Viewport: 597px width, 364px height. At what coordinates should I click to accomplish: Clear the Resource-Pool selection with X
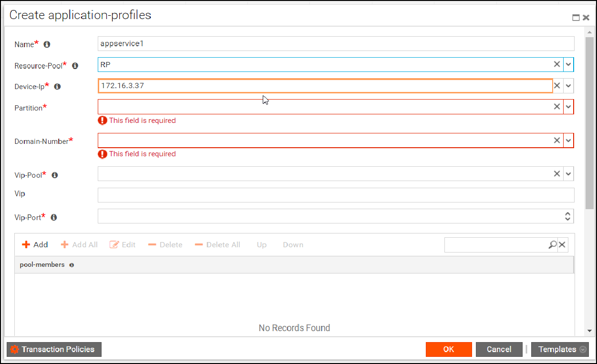pos(556,64)
